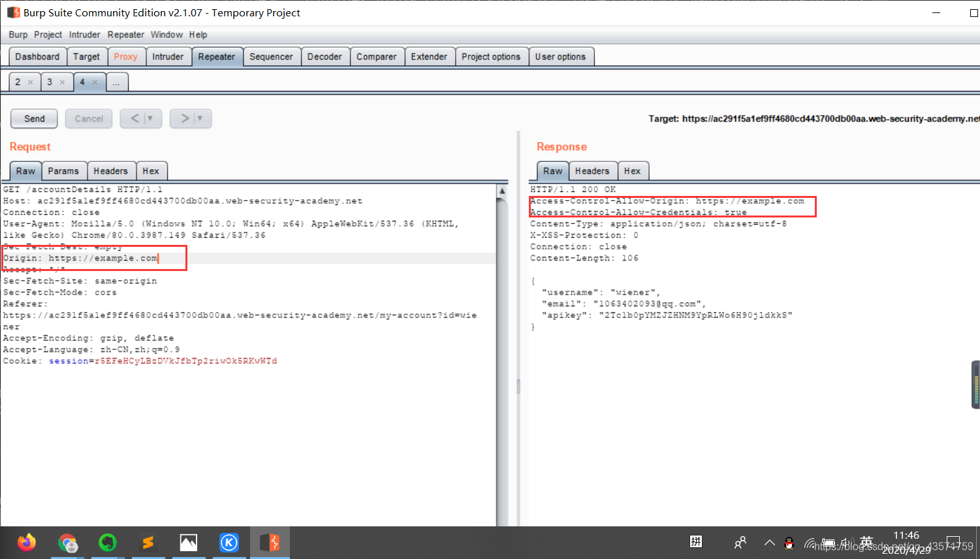Viewport: 980px width, 559px height.
Task: Open Sublime Text from the taskbar
Action: [148, 543]
